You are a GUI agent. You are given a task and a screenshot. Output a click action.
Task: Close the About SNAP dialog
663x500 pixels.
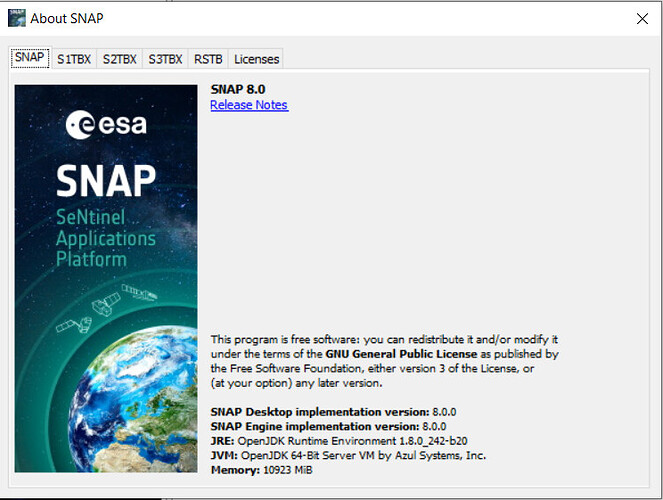(x=642, y=19)
